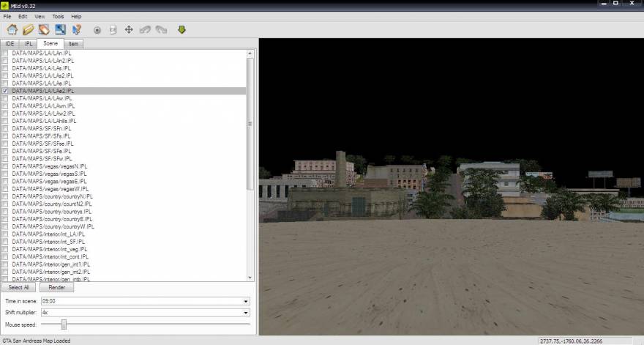Viewport: 644px width, 345px height.
Task: Select the DATA/MAPS/country/countryE.IPL row text
Action: pos(52,219)
